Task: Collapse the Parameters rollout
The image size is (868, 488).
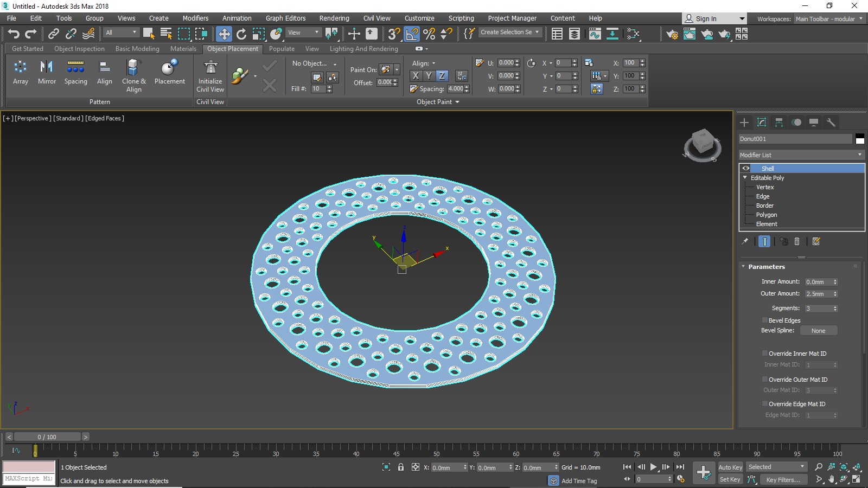Action: tap(743, 267)
